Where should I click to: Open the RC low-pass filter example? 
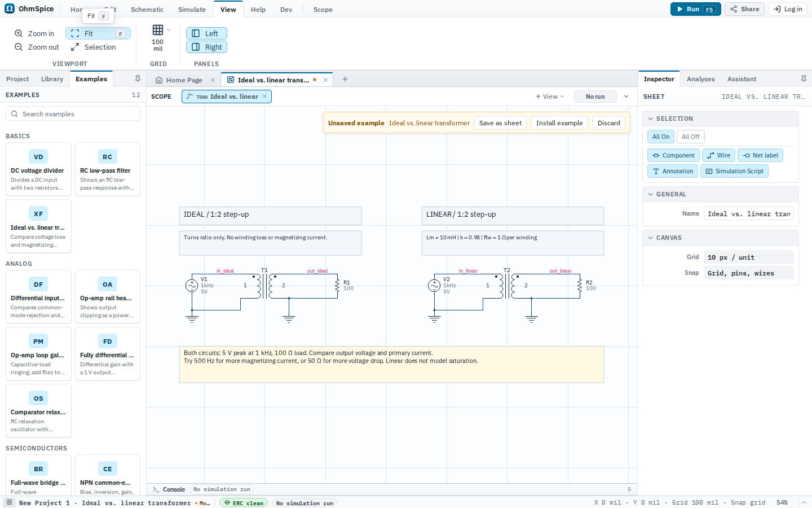(x=108, y=169)
